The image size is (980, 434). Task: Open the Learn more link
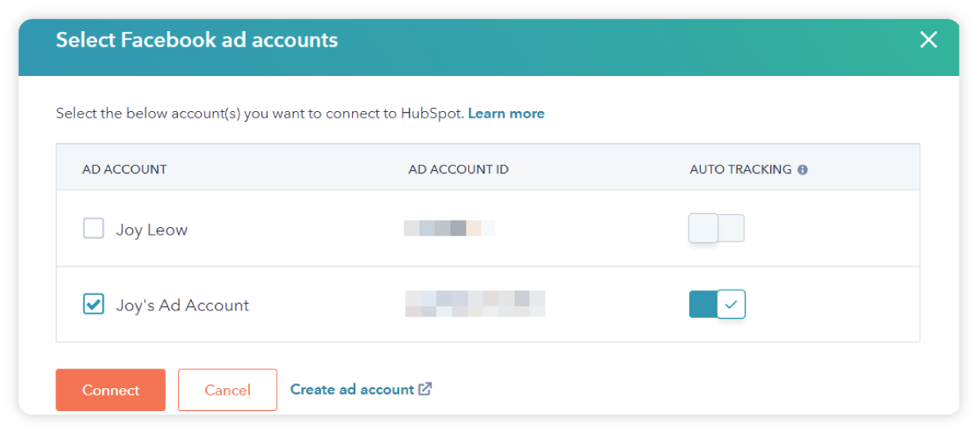click(x=506, y=114)
